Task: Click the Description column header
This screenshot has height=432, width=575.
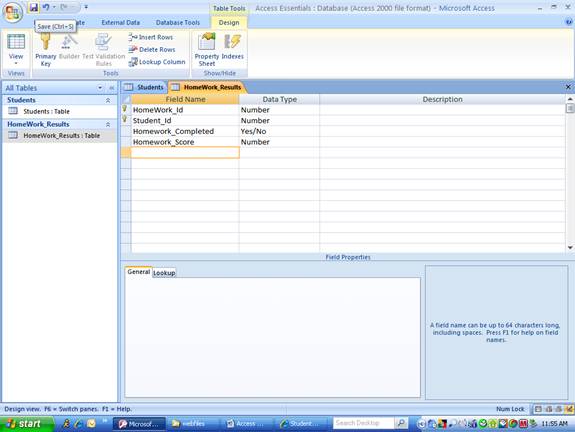Action: 442,99
